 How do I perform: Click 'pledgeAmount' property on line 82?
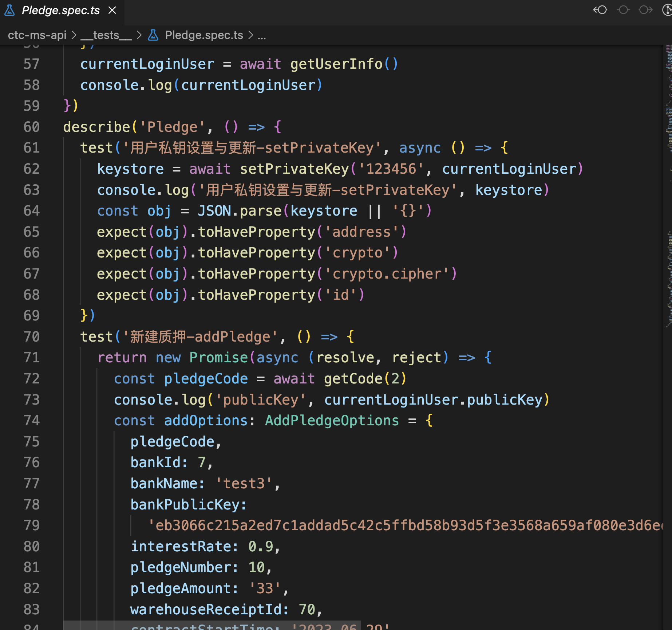tap(181, 588)
